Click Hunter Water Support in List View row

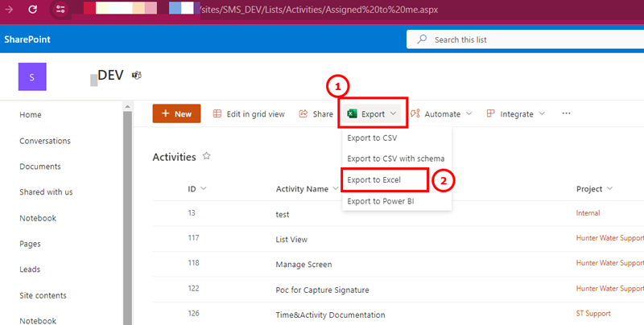610,238
